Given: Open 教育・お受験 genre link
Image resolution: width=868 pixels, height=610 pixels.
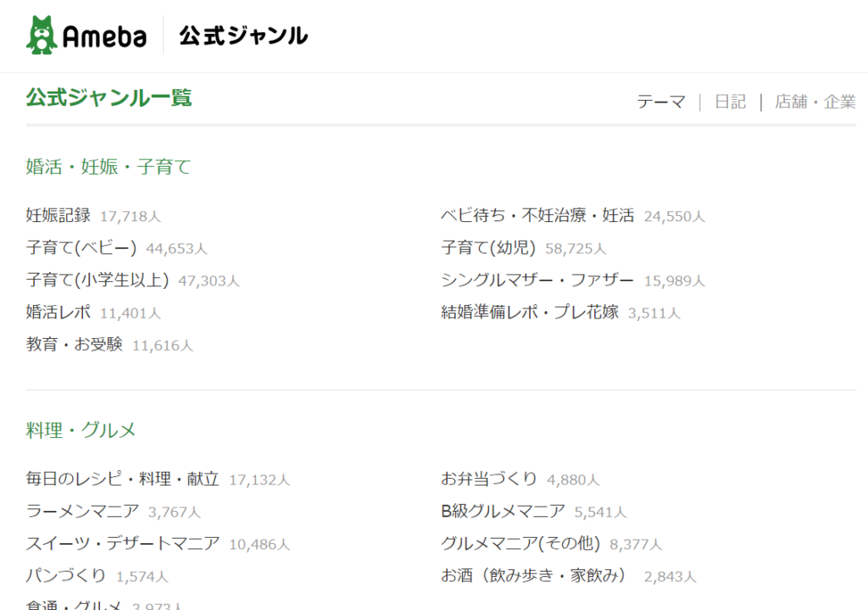Looking at the screenshot, I should pos(75,344).
